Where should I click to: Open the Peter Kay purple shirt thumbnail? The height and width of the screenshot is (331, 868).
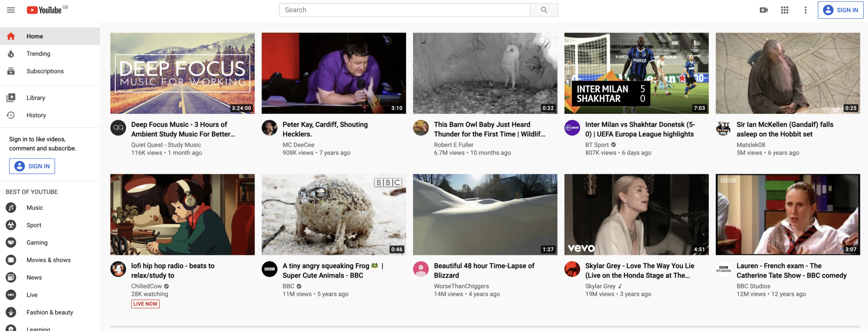click(334, 73)
